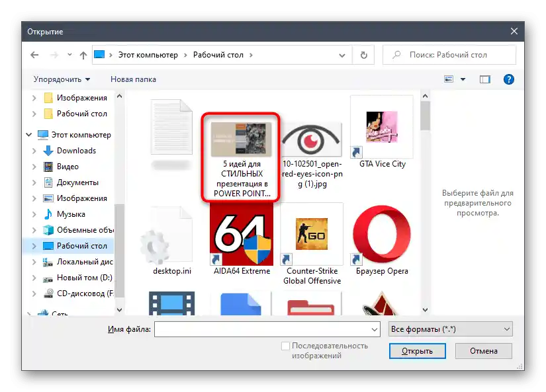This screenshot has width=546, height=392.
Task: Select Локальный диск tree item
Action: [78, 262]
